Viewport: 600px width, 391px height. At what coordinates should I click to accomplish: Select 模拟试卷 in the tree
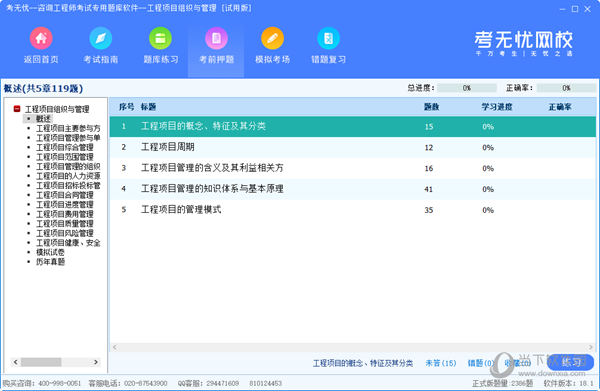50,253
